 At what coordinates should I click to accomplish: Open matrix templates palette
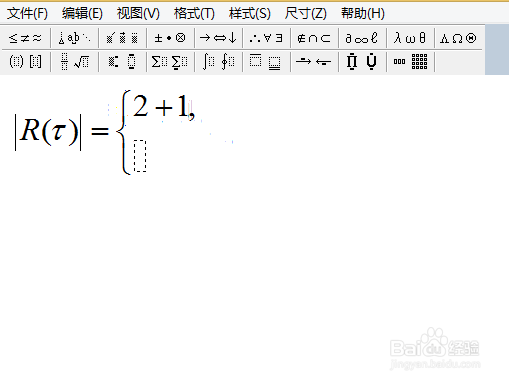pos(410,62)
